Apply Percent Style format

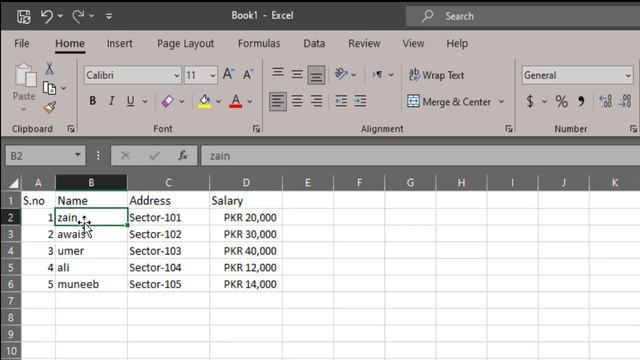[562, 101]
